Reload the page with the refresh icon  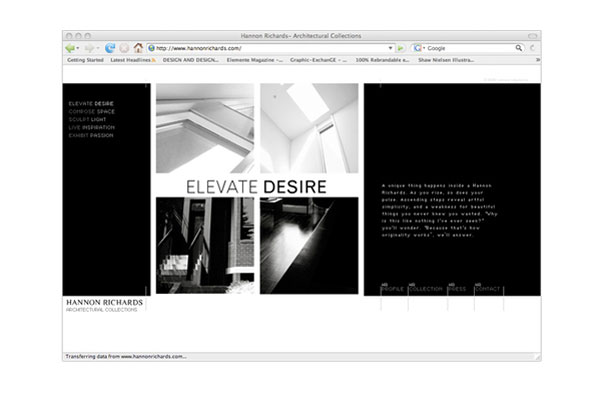(110, 48)
